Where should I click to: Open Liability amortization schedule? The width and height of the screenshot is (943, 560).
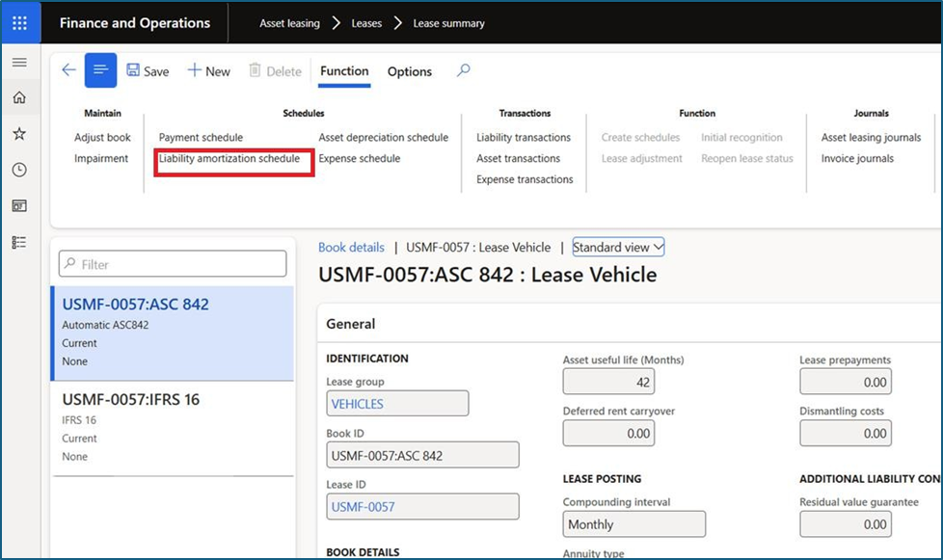point(229,159)
